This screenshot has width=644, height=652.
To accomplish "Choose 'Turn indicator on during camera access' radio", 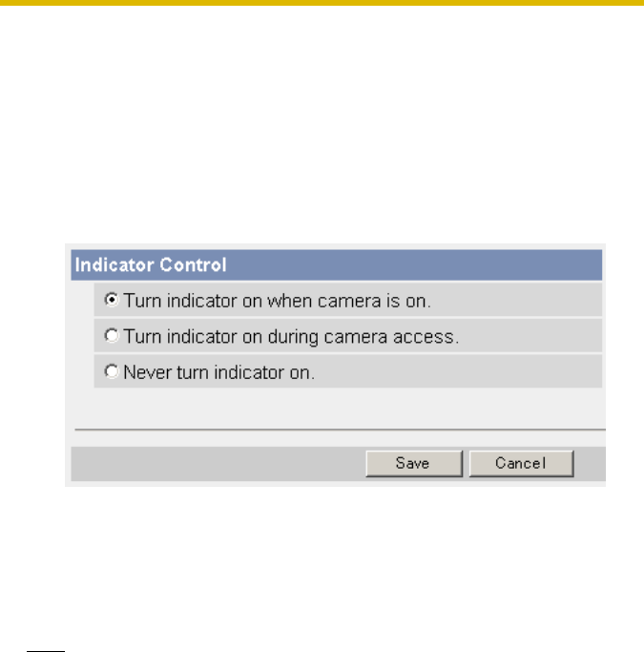I will [112, 335].
